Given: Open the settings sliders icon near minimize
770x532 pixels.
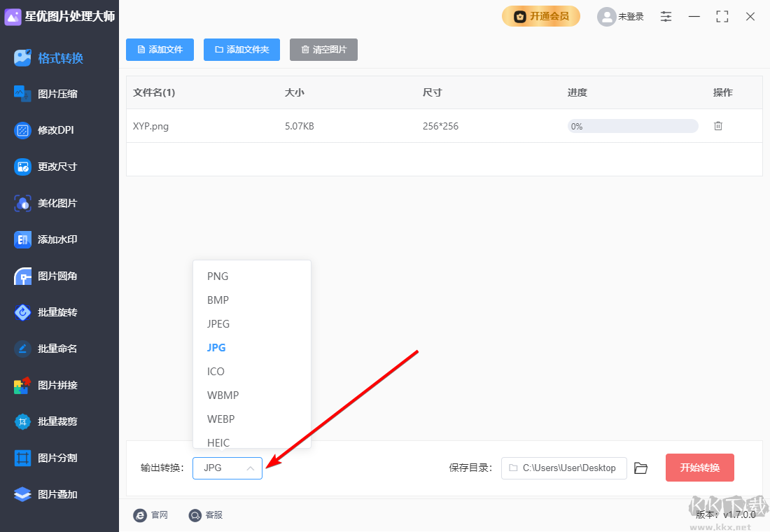Looking at the screenshot, I should 666,16.
